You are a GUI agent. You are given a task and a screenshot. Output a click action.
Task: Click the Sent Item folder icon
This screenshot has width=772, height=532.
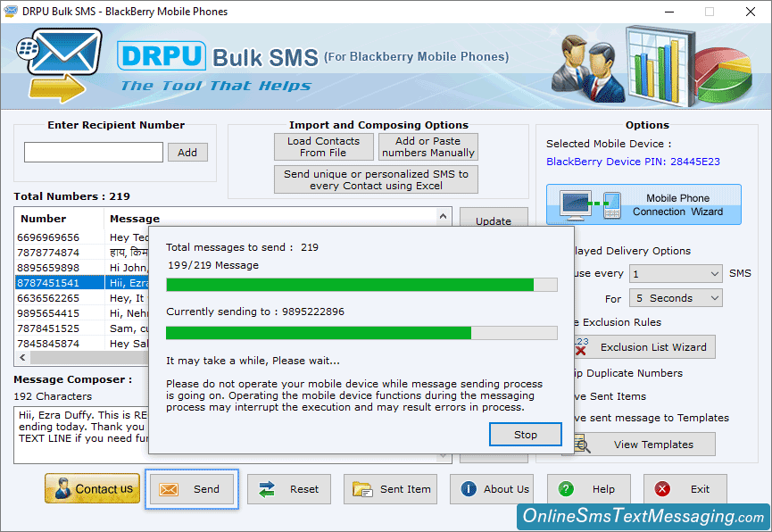(362, 489)
